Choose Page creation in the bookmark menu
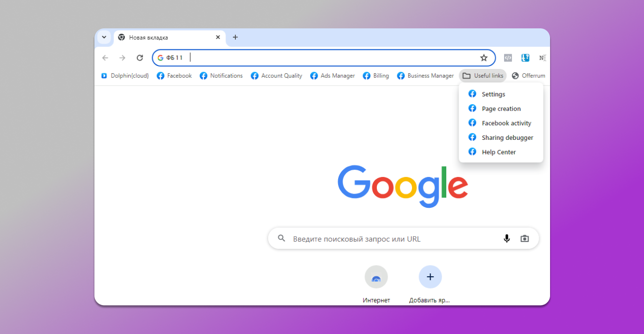Viewport: 644px width, 334px height. (501, 109)
